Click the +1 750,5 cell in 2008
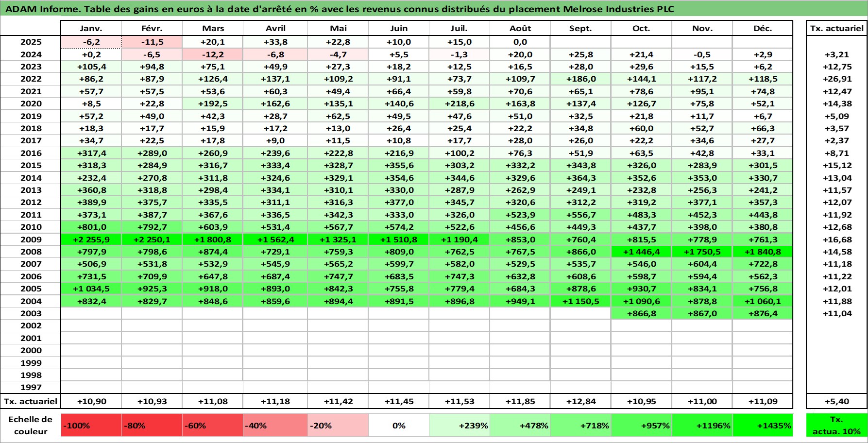The width and height of the screenshot is (868, 443). click(x=702, y=252)
